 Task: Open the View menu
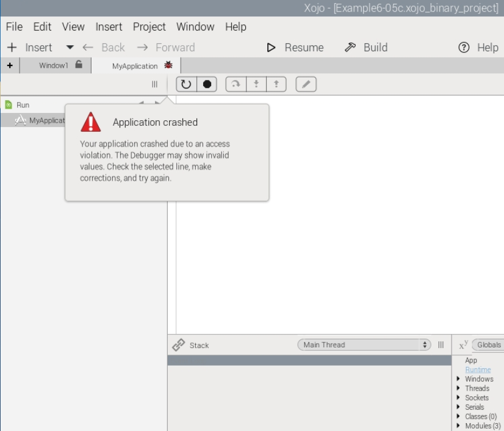[x=73, y=27]
